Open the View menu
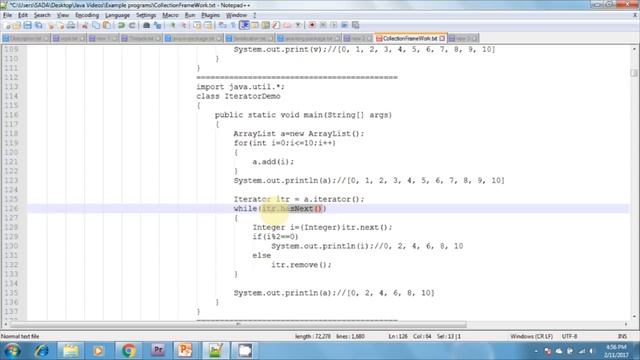This screenshot has height=360, width=640. tap(62, 15)
